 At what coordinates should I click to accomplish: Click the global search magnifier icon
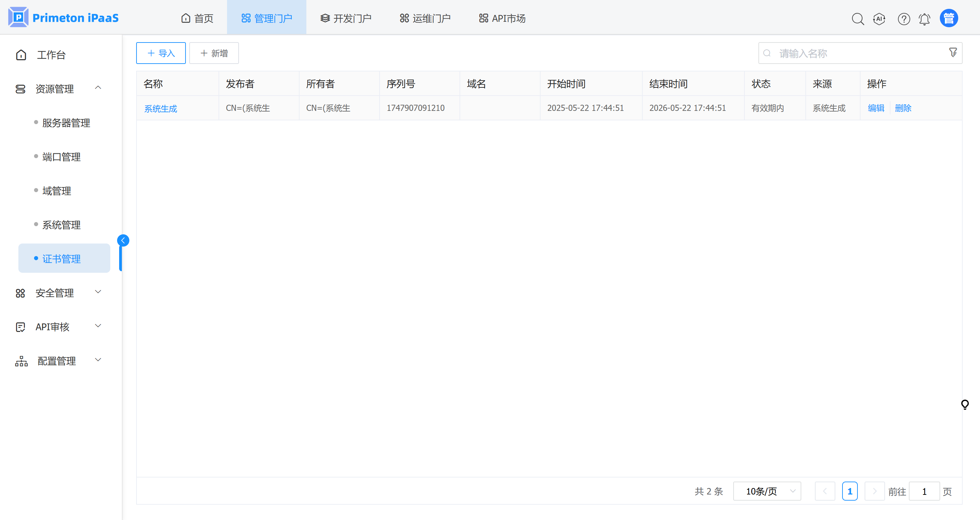857,19
